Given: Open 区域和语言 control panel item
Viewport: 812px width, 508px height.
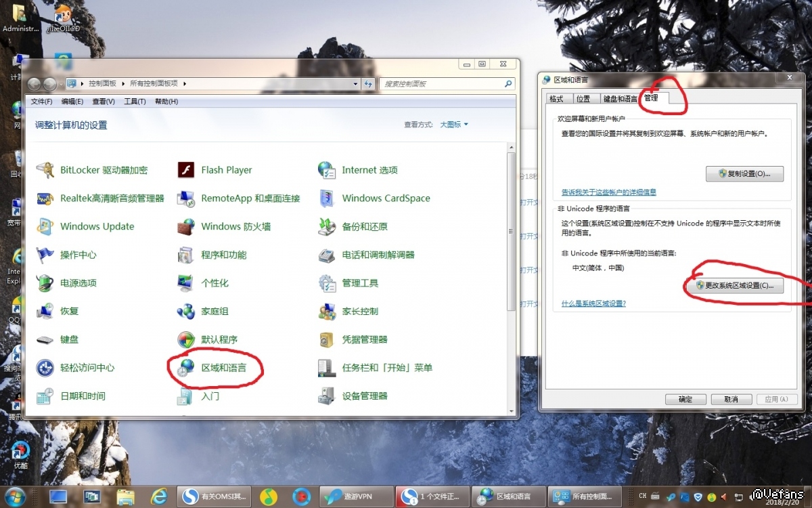Looking at the screenshot, I should coord(212,368).
